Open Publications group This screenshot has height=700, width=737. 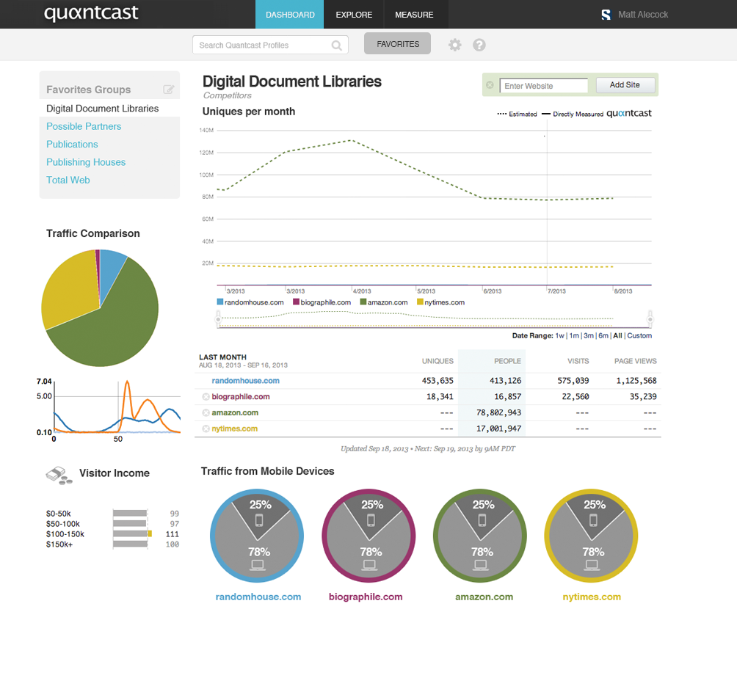click(72, 145)
